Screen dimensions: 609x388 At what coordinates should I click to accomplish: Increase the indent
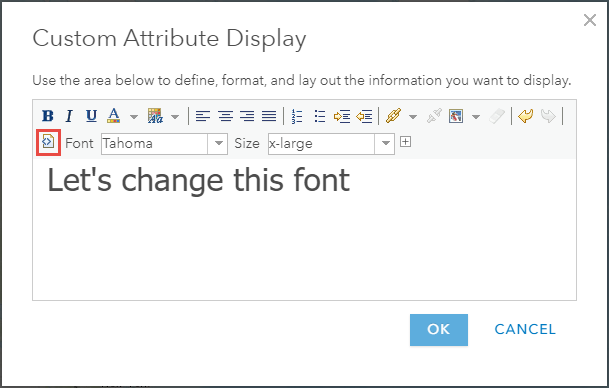click(x=342, y=116)
